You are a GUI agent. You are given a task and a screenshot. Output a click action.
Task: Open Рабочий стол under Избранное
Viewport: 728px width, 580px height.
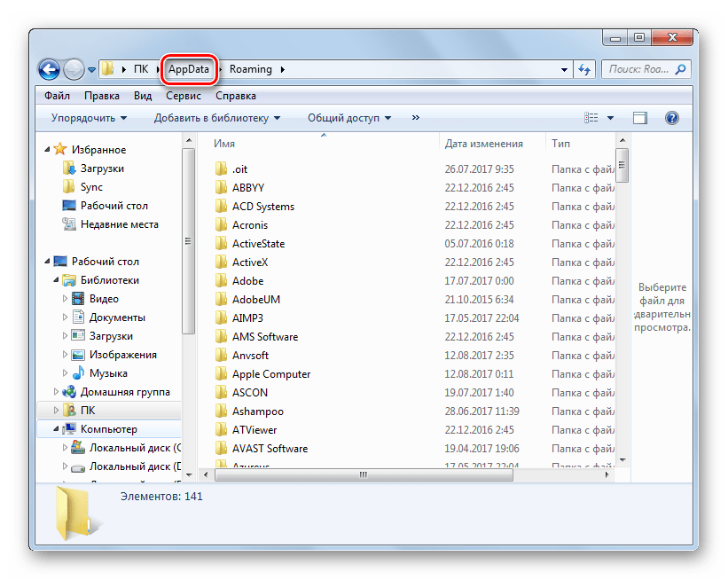(114, 206)
